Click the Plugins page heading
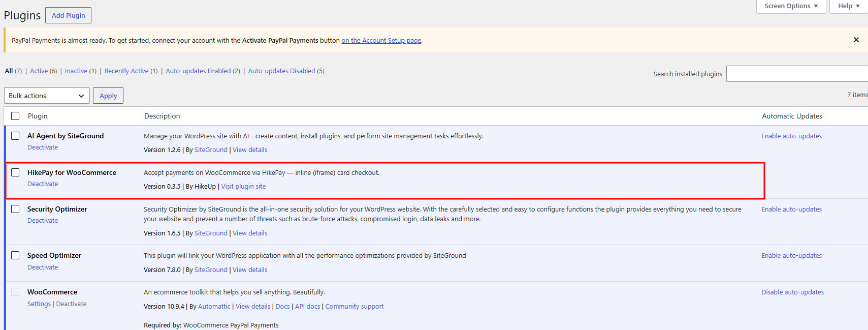 tap(22, 15)
